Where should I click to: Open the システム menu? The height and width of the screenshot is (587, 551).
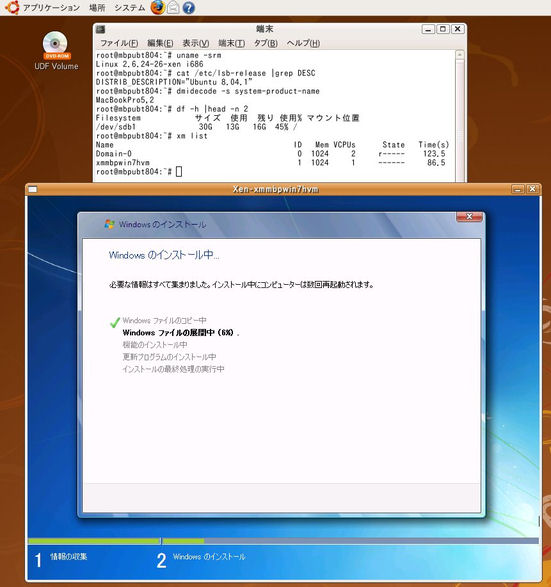click(x=130, y=7)
